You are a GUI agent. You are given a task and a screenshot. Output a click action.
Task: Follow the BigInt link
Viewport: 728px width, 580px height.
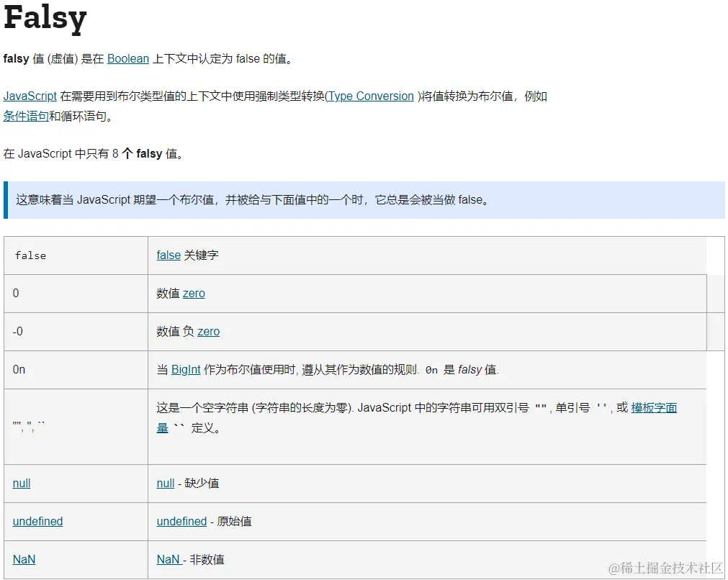click(186, 369)
